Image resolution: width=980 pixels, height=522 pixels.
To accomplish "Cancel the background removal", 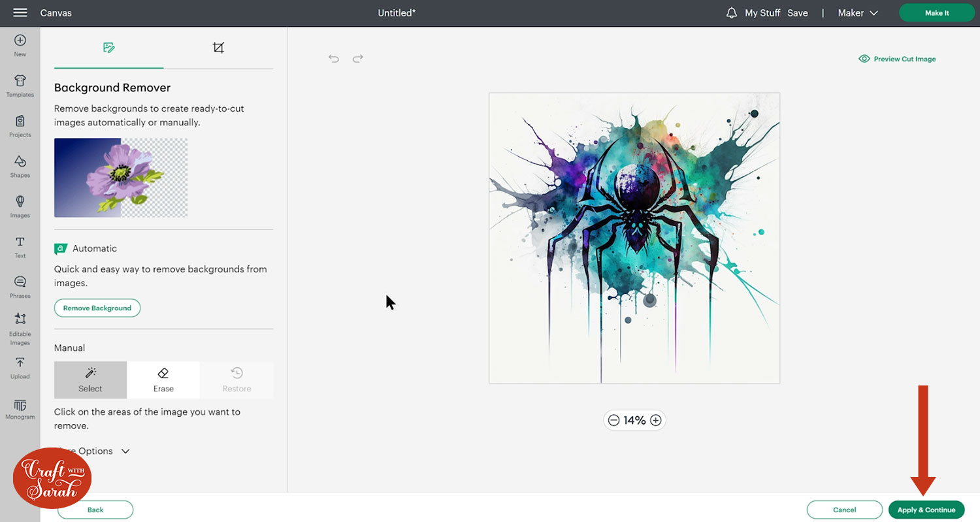I will pos(845,510).
